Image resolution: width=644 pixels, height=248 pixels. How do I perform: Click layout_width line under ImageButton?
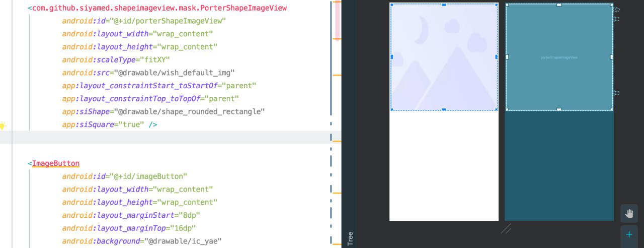click(137, 190)
